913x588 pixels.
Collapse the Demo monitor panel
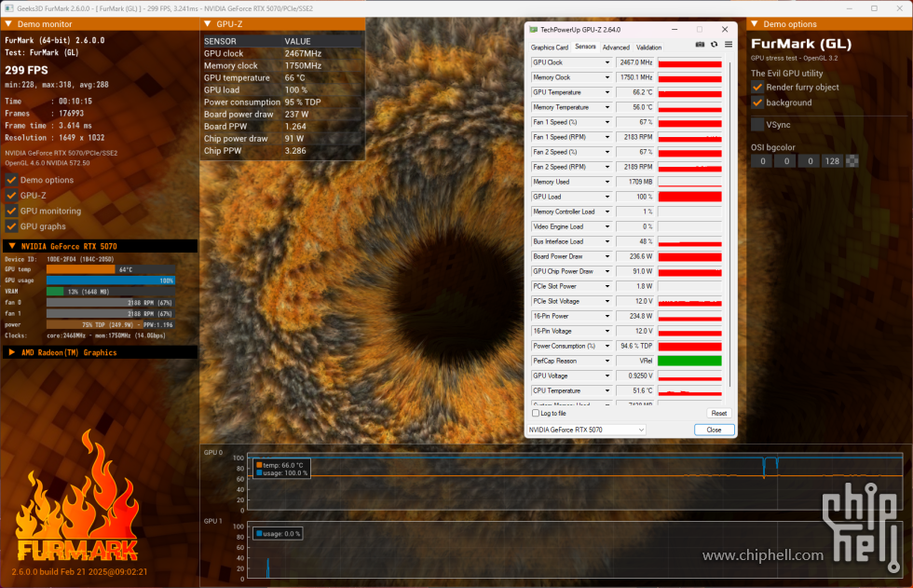point(8,24)
